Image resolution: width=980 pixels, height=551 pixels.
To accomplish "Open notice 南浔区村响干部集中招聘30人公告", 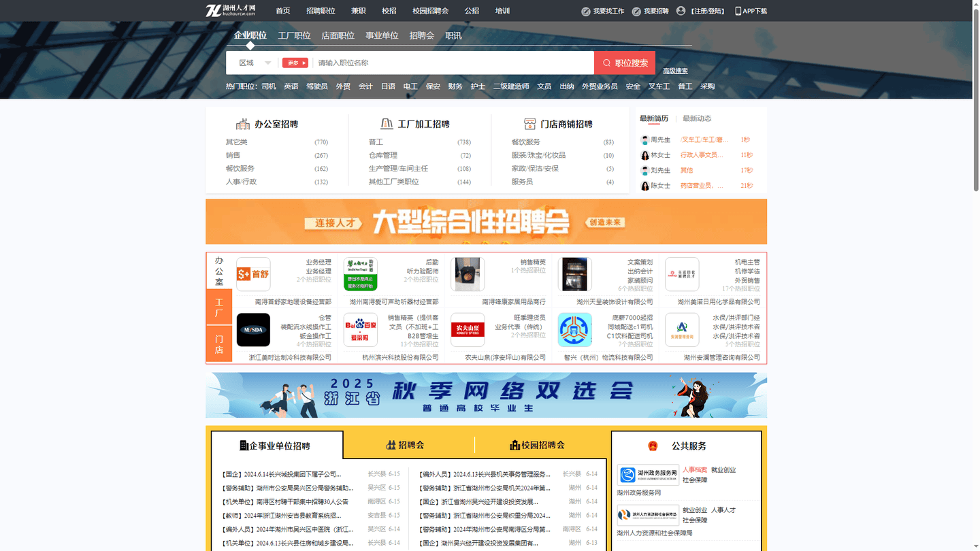I will click(285, 501).
